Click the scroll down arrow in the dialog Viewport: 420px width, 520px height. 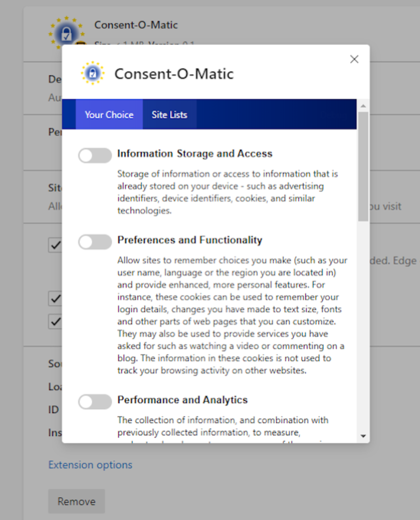point(363,436)
